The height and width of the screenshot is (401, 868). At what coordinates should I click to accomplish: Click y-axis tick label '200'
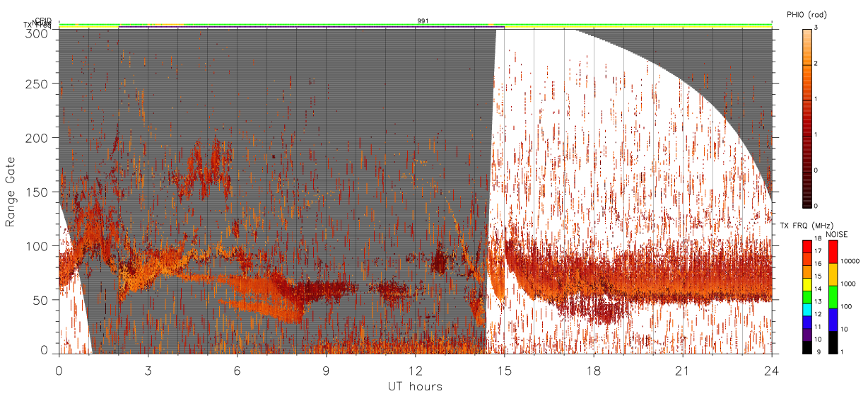click(x=37, y=138)
